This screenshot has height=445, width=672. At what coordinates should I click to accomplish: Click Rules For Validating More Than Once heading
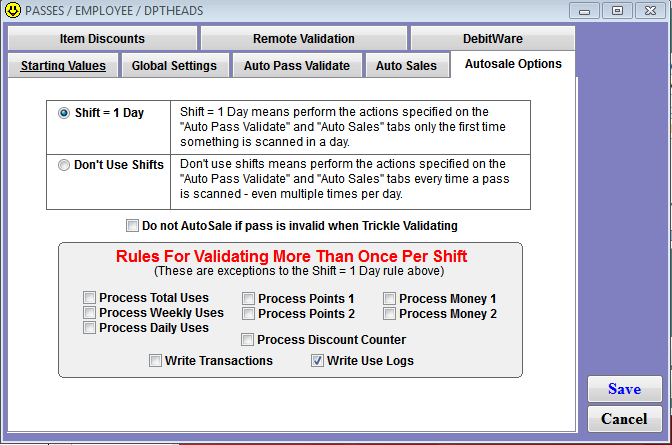(x=291, y=256)
